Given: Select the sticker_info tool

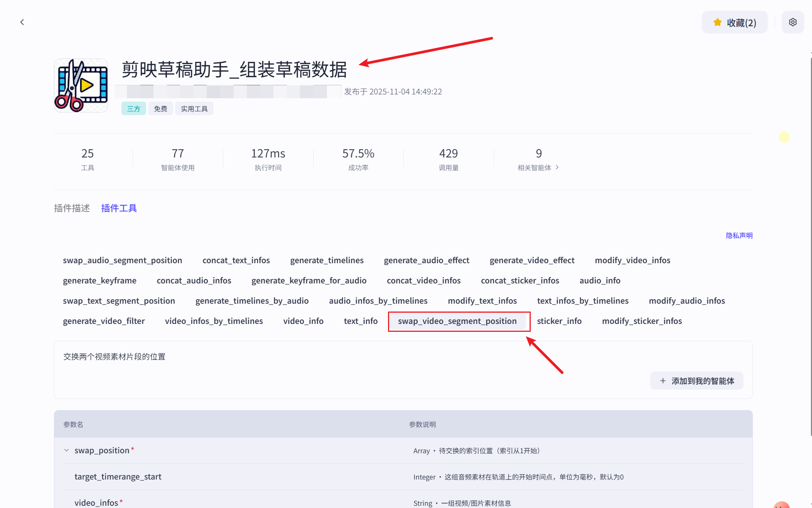Looking at the screenshot, I should [559, 321].
